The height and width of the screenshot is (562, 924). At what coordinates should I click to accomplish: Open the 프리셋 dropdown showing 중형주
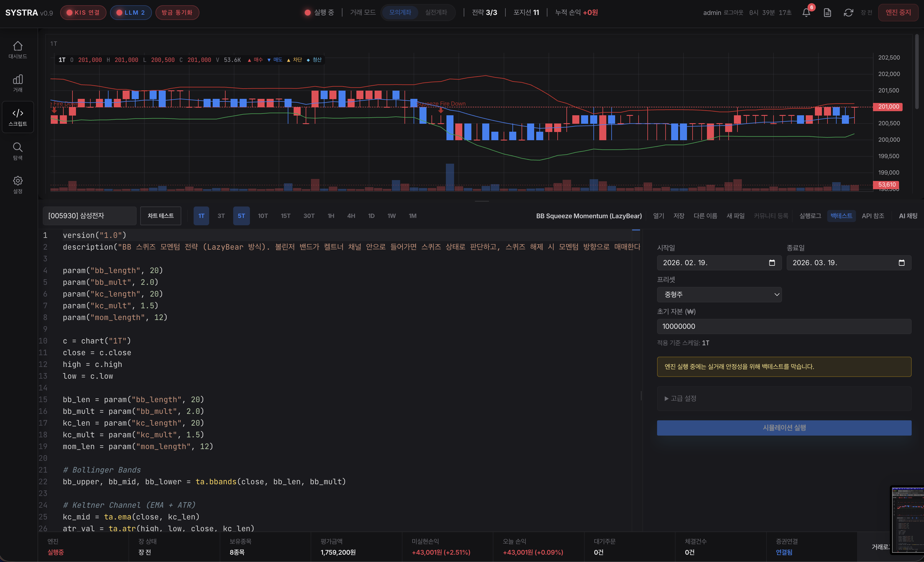(x=719, y=295)
